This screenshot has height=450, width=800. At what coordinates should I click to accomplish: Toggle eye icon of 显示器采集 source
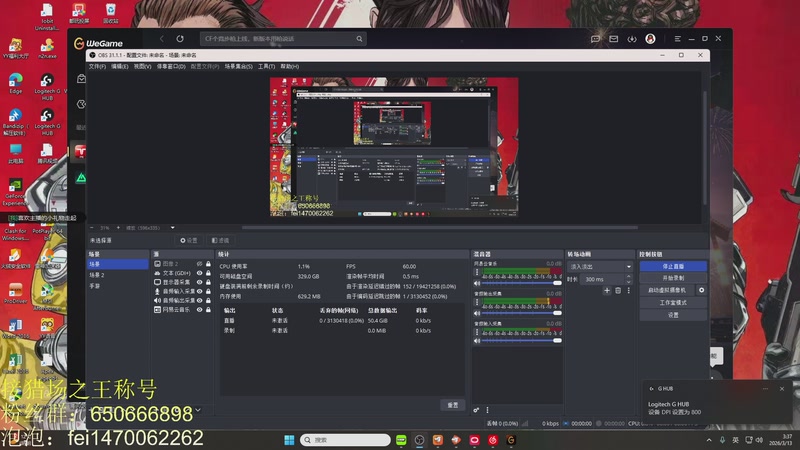pos(199,282)
